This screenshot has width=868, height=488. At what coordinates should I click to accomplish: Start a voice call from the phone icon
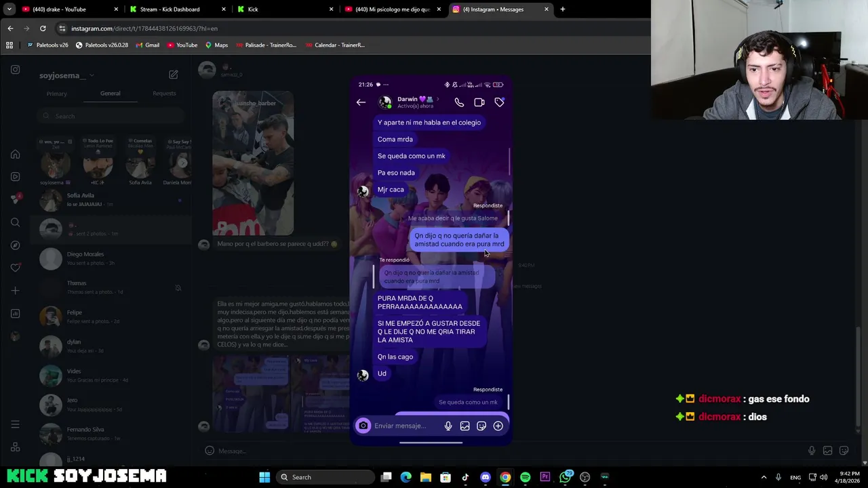coord(459,102)
